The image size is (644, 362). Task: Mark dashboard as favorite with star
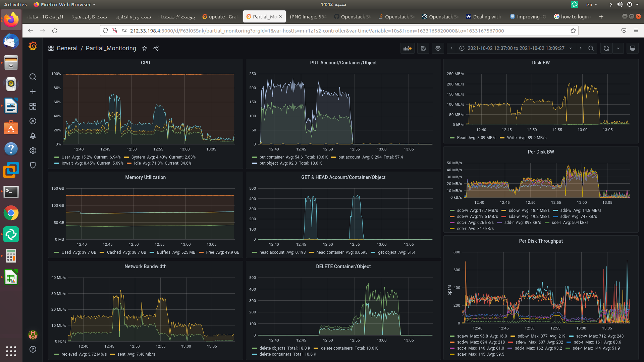(x=145, y=48)
